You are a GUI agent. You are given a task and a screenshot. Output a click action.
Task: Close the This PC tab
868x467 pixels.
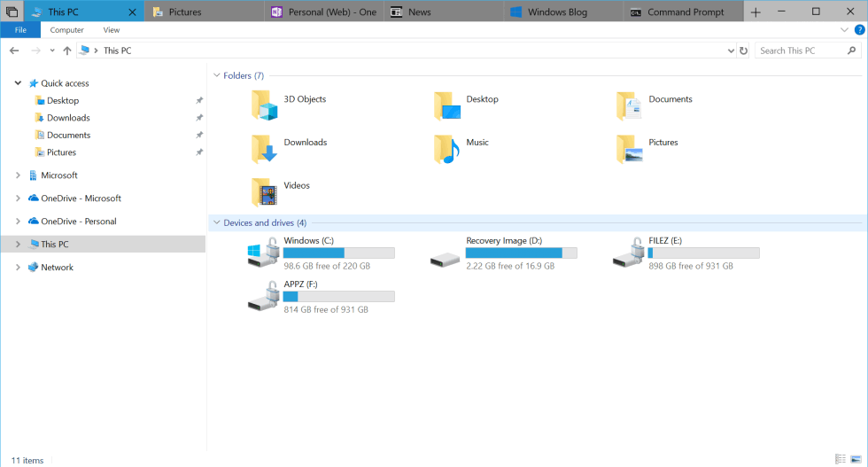click(132, 12)
